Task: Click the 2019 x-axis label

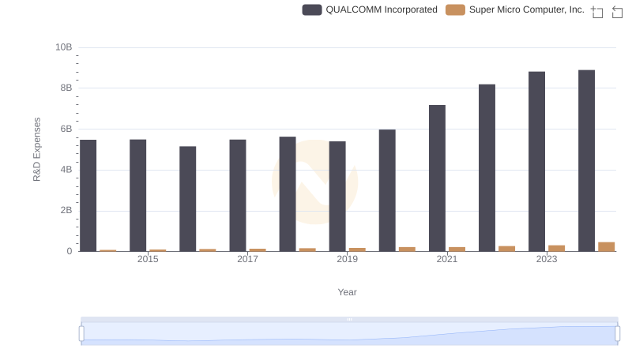Action: pos(347,259)
